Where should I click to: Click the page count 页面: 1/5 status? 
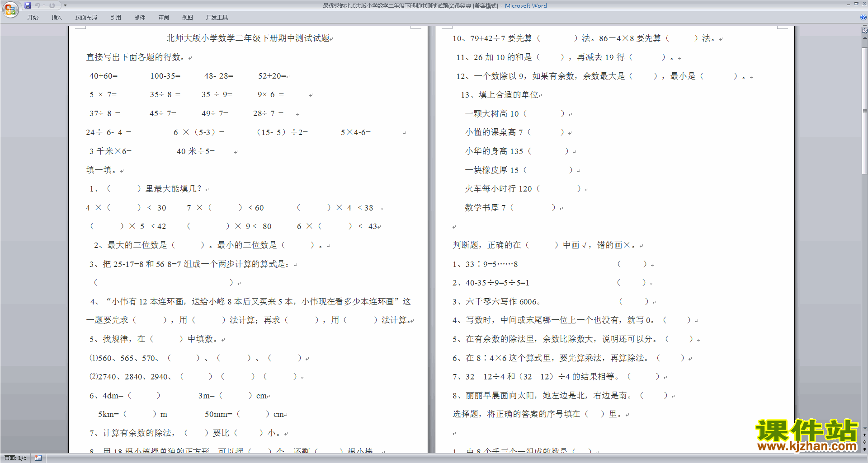tap(15, 458)
